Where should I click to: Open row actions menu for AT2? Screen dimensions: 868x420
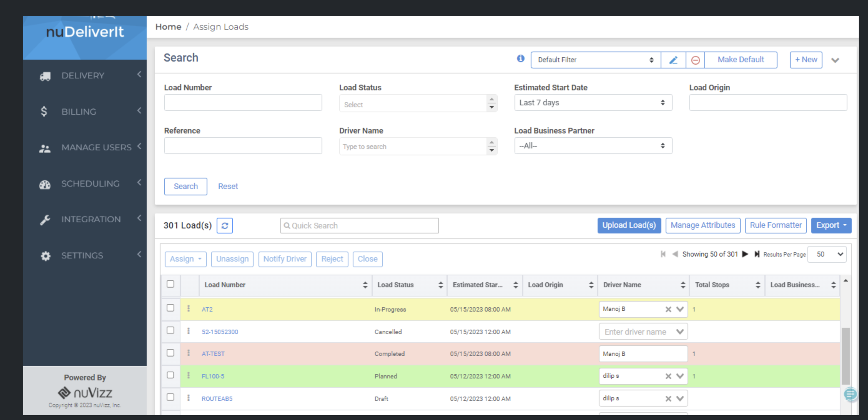(x=188, y=308)
